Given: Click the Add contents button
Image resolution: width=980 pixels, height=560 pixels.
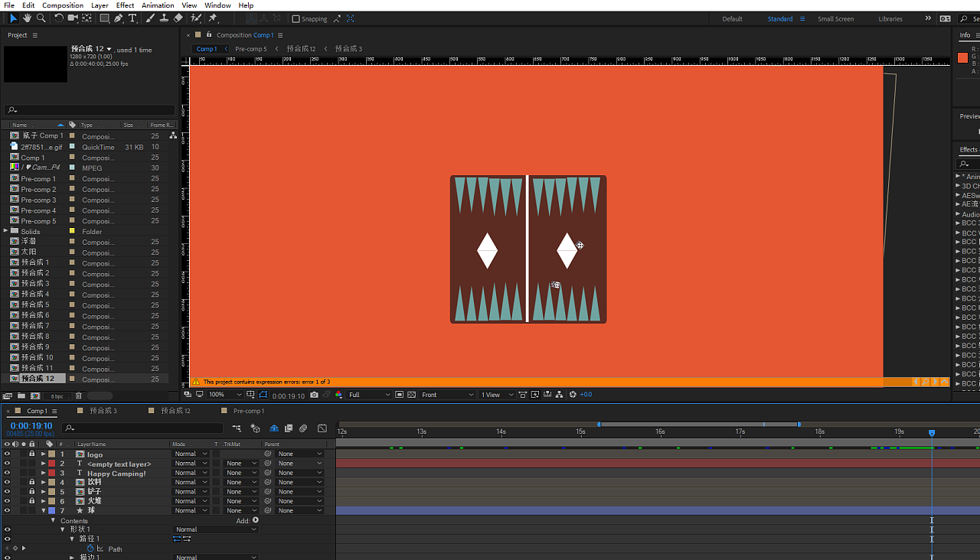Looking at the screenshot, I should pyautogui.click(x=256, y=520).
